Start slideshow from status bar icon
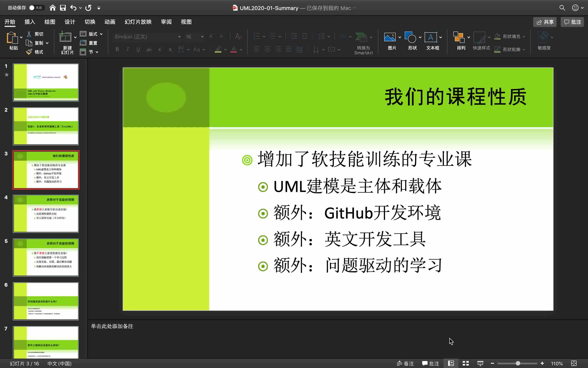Image resolution: width=588 pixels, height=368 pixels. (x=480, y=363)
